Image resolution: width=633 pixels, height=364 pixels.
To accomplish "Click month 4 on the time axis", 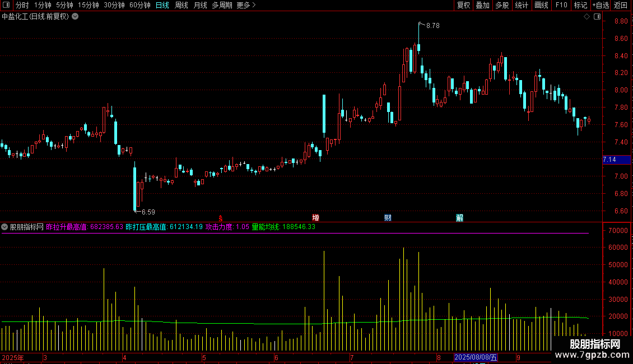I will coord(124,357).
